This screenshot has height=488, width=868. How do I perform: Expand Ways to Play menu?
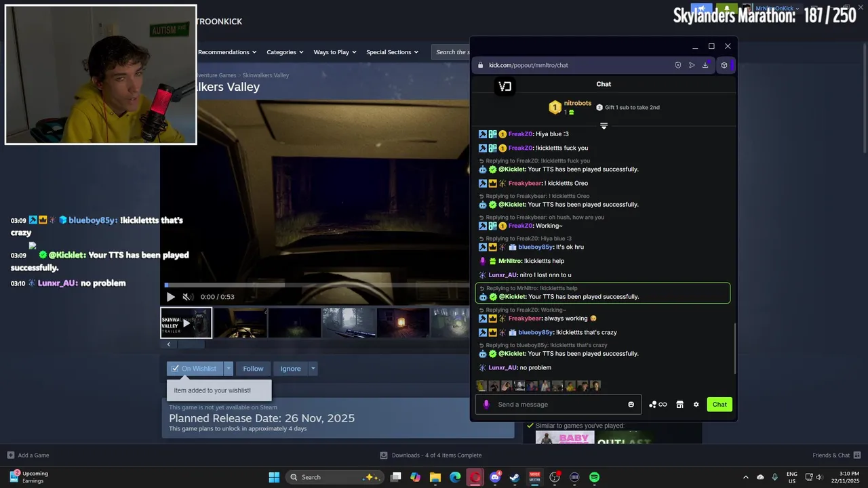(335, 52)
